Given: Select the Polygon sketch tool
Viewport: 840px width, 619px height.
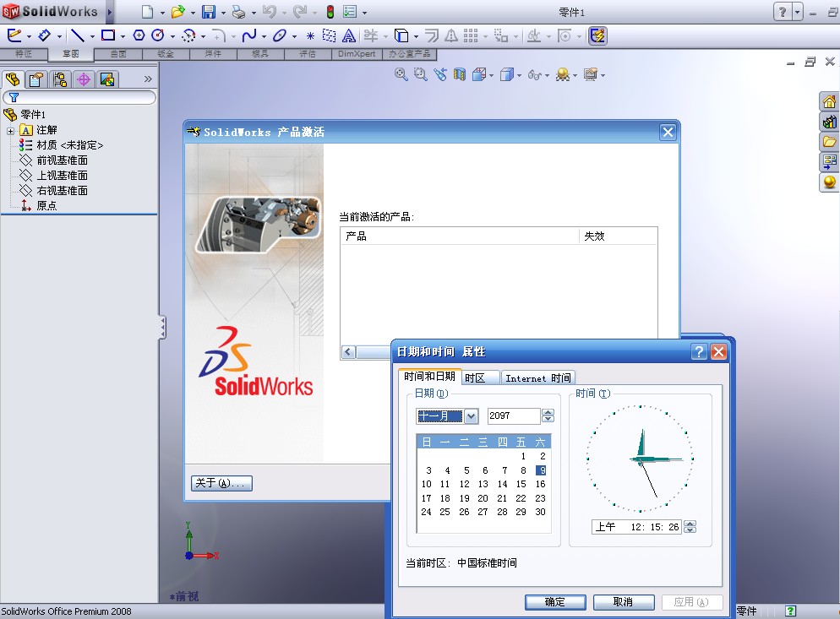Looking at the screenshot, I should coord(139,35).
